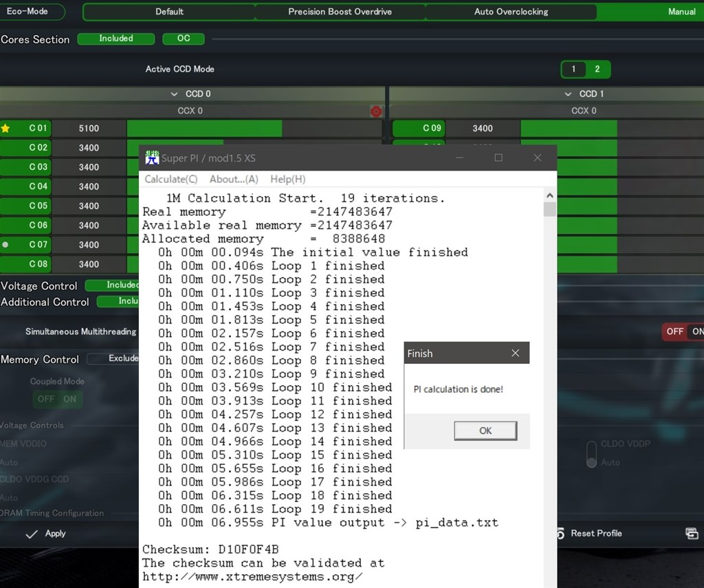Screen dimensions: 704x588
Task: Click the 'PI value output -> pi_data.txt' line
Action: (328, 523)
